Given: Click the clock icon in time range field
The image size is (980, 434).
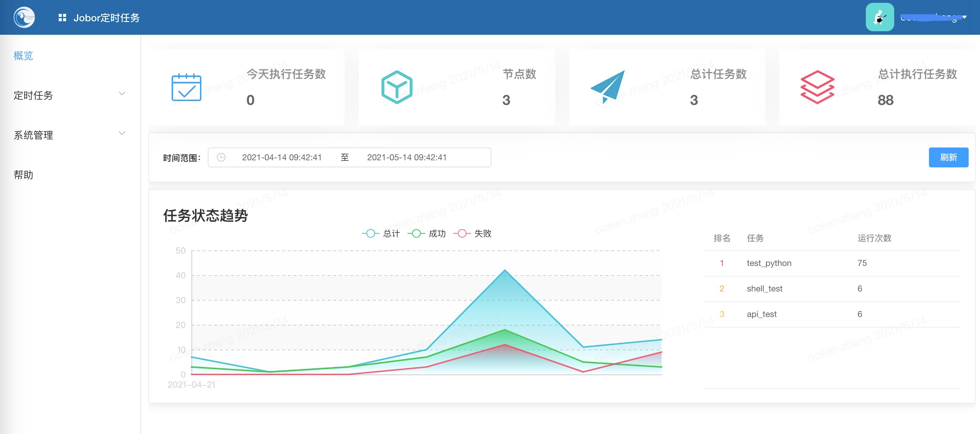Looking at the screenshot, I should (x=221, y=157).
